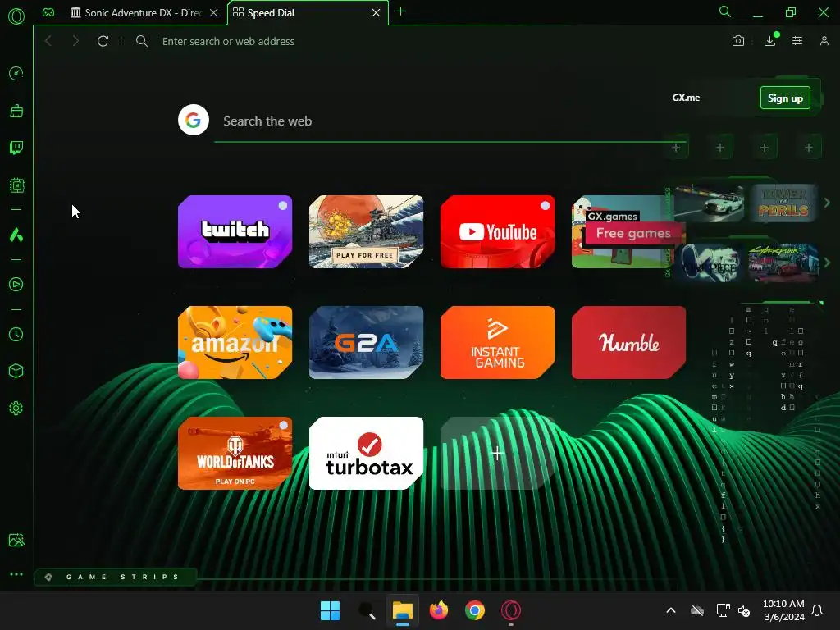Click the chip-shaped sidebar icon below Twitch
The height and width of the screenshot is (630, 840).
(x=16, y=185)
